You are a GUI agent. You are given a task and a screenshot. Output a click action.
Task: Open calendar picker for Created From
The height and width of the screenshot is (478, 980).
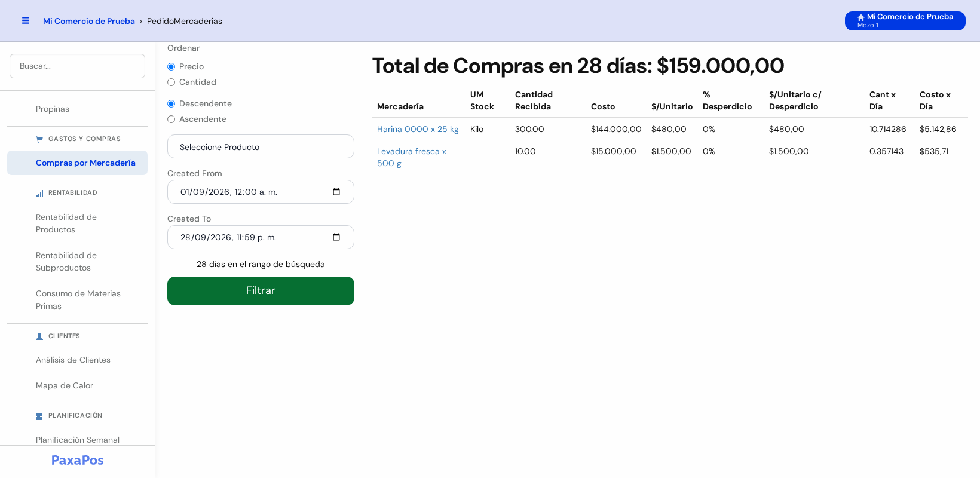click(336, 192)
